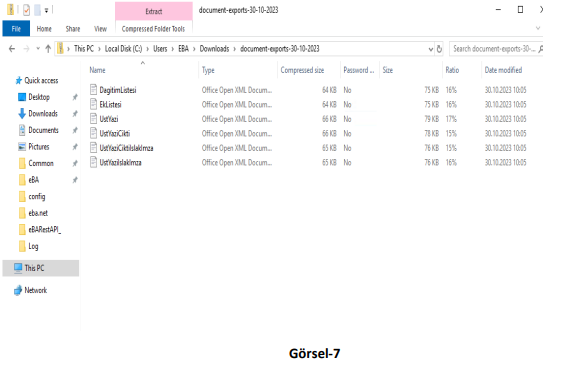Expand the address bar history dropdown
This screenshot has height=372, width=569.
click(x=430, y=49)
